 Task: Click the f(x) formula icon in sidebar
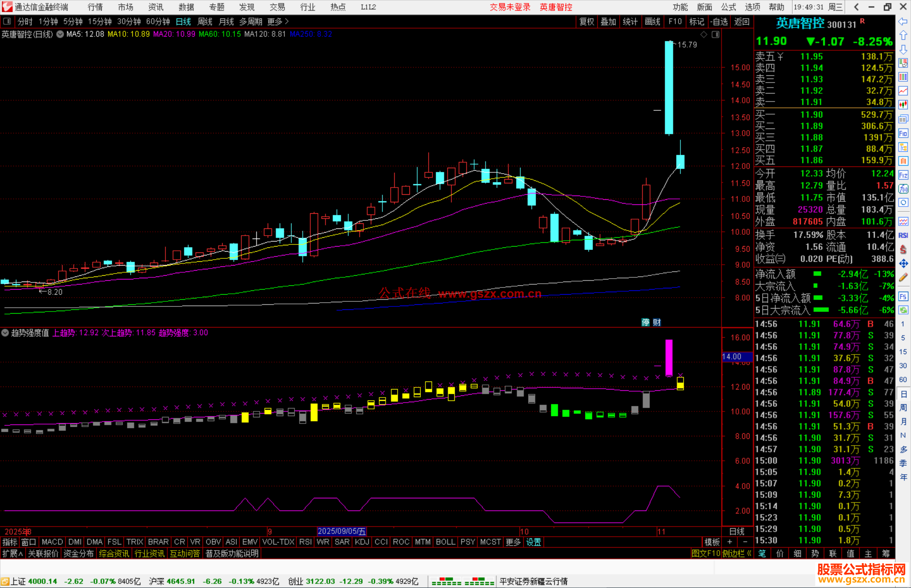click(x=903, y=189)
